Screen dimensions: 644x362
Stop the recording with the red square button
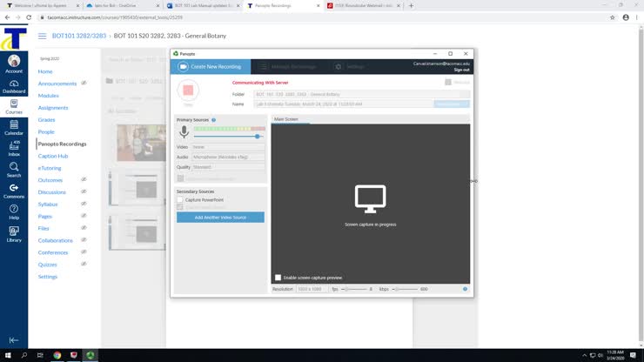tap(188, 90)
